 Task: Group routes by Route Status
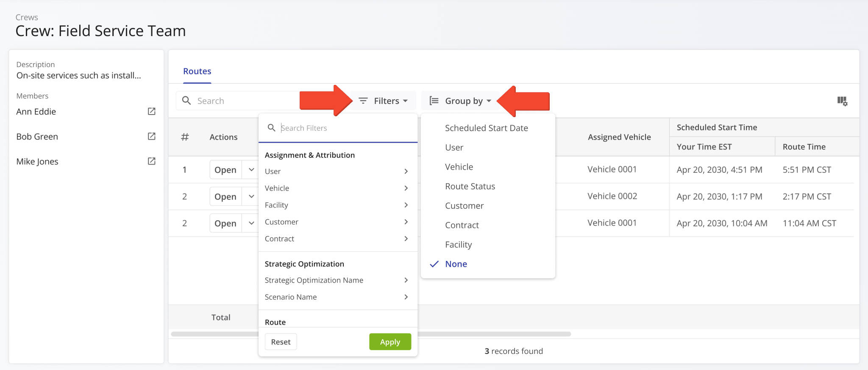pos(470,186)
